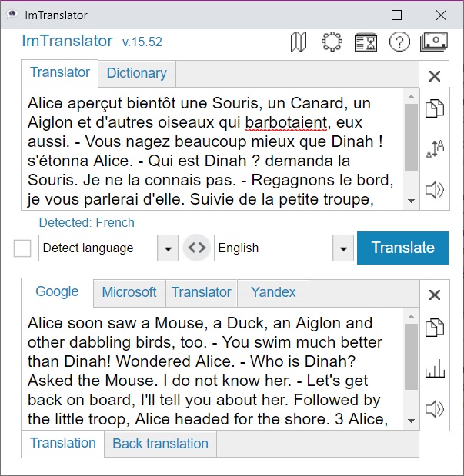Screen dimensions: 464x476
Task: Copy the source text with copy icon
Action: [435, 108]
